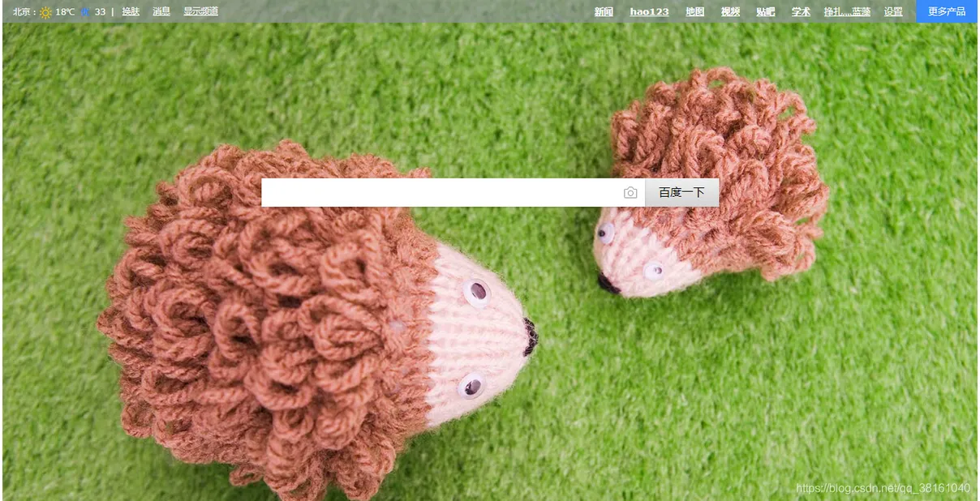Image resolution: width=980 pixels, height=501 pixels.
Task: Open the user account name link
Action: [847, 12]
